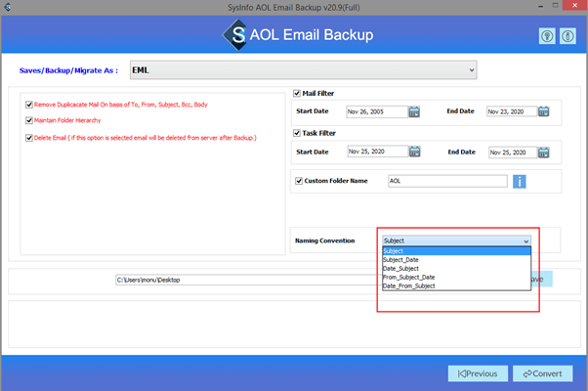Toggle Maintain Folder Hierarchy checkbox

[29, 120]
